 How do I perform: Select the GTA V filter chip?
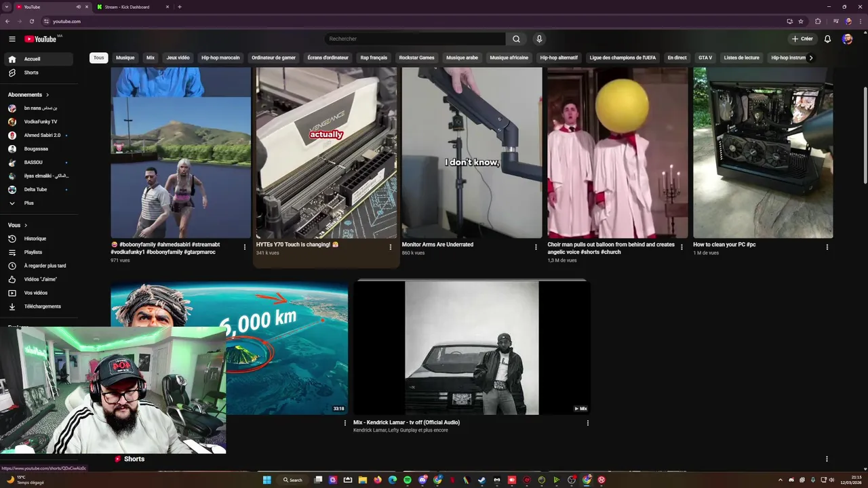(705, 58)
